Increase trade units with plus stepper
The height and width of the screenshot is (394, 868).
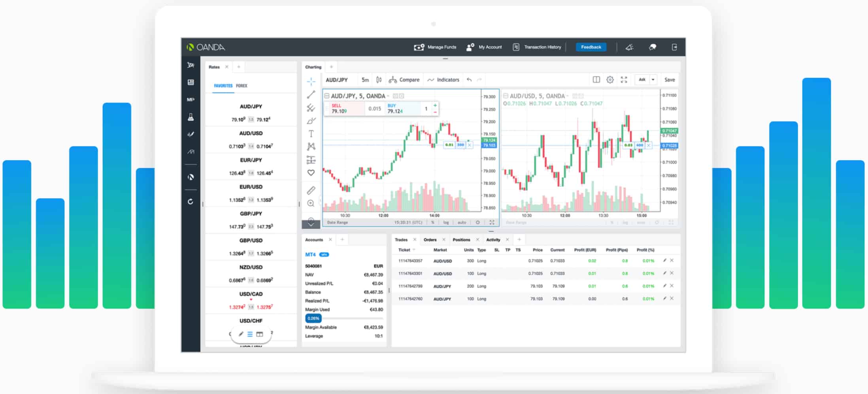pos(435,106)
